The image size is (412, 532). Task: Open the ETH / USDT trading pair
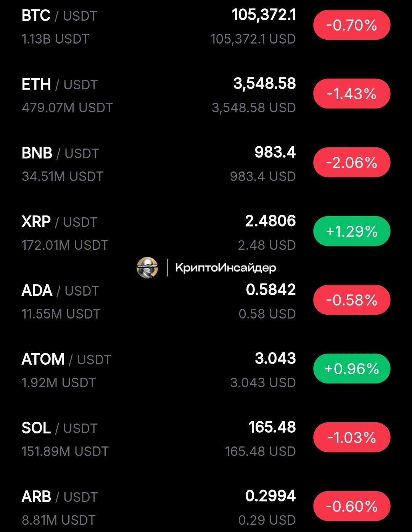click(x=60, y=85)
